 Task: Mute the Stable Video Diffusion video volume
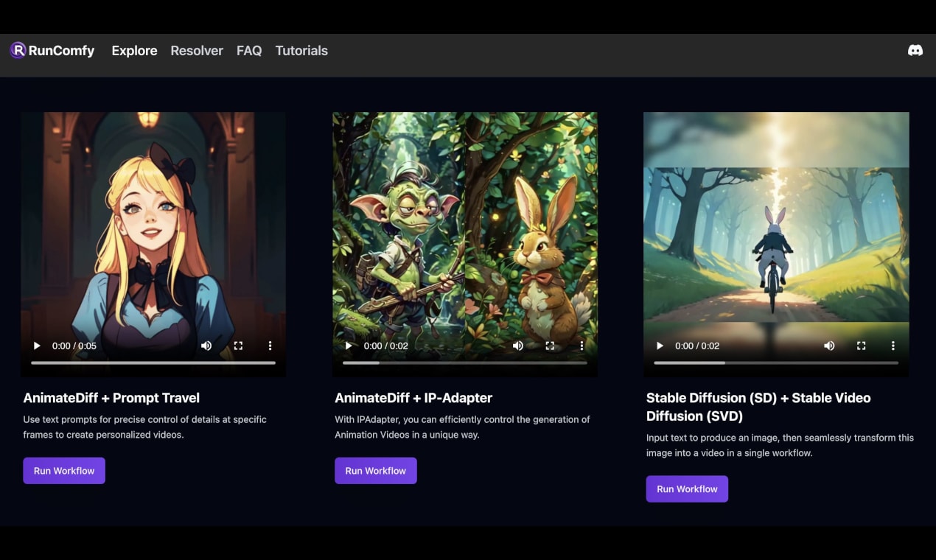point(829,346)
